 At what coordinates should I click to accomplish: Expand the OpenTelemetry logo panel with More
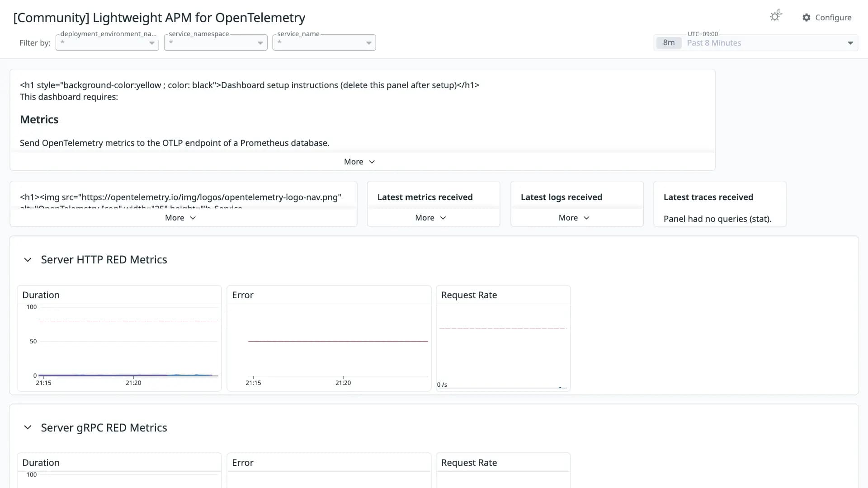[x=180, y=218]
